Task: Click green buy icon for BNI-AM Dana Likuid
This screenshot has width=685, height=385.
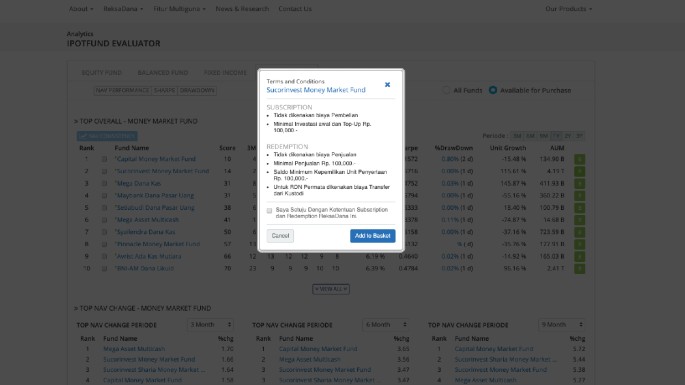Action: pyautogui.click(x=580, y=268)
